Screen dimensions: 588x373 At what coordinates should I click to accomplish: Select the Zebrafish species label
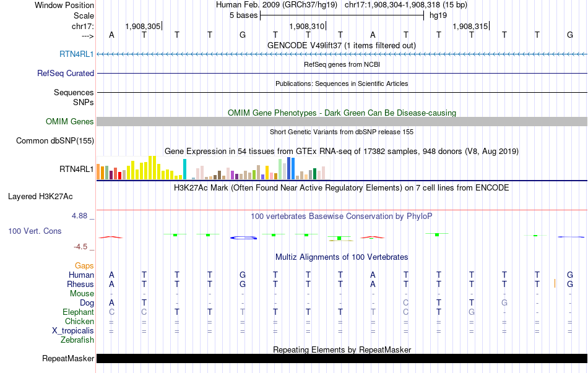click(x=77, y=340)
